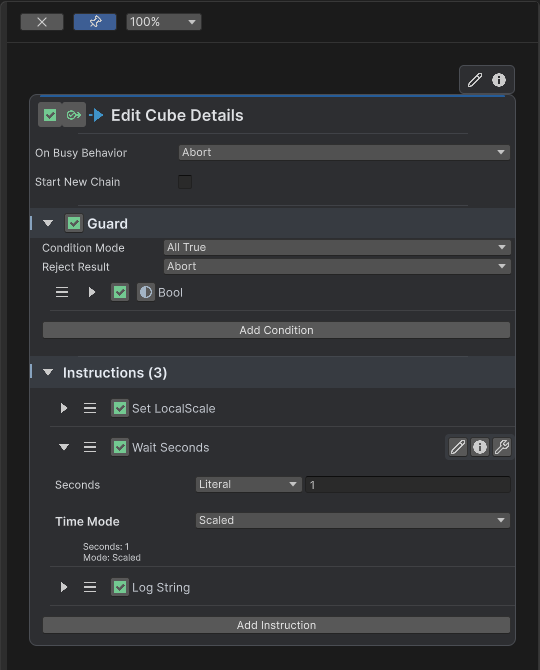Click the link-chain icon beside Edit Cube Details
Image resolution: width=540 pixels, height=670 pixels.
(74, 115)
